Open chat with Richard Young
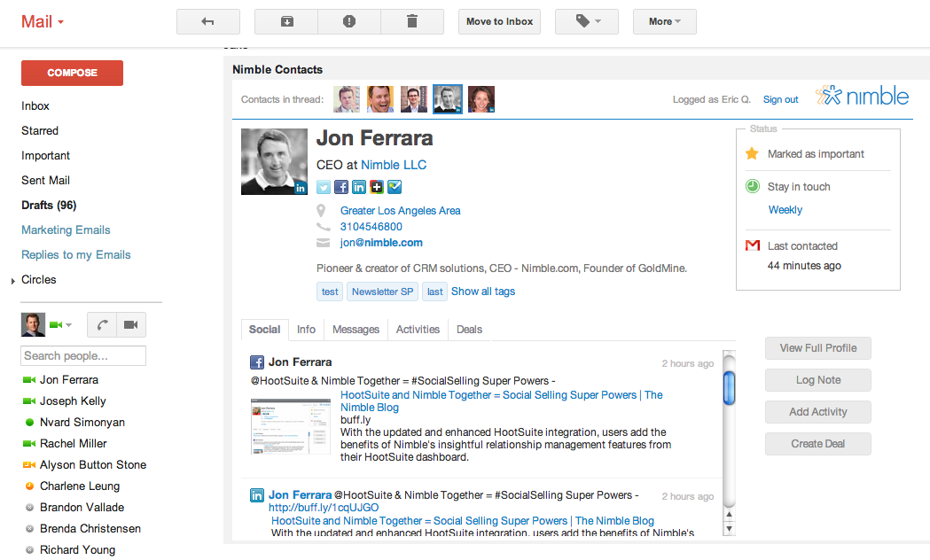The image size is (930, 560). (77, 550)
